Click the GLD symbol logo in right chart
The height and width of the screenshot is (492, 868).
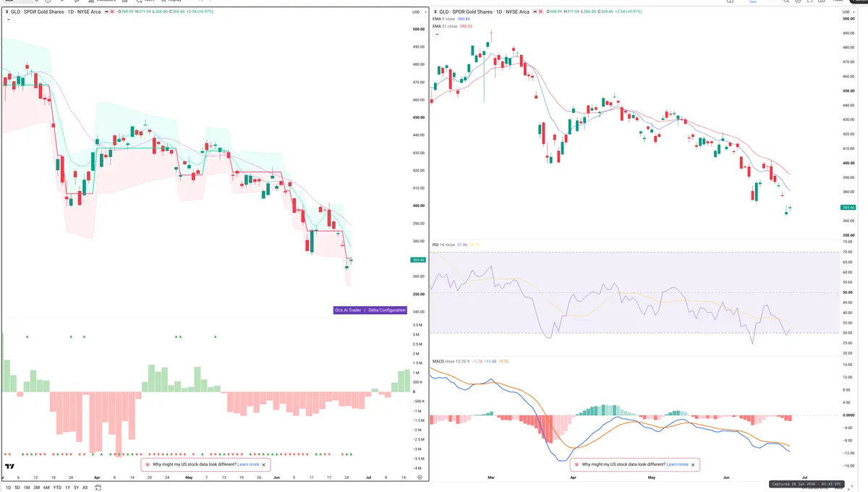click(434, 12)
